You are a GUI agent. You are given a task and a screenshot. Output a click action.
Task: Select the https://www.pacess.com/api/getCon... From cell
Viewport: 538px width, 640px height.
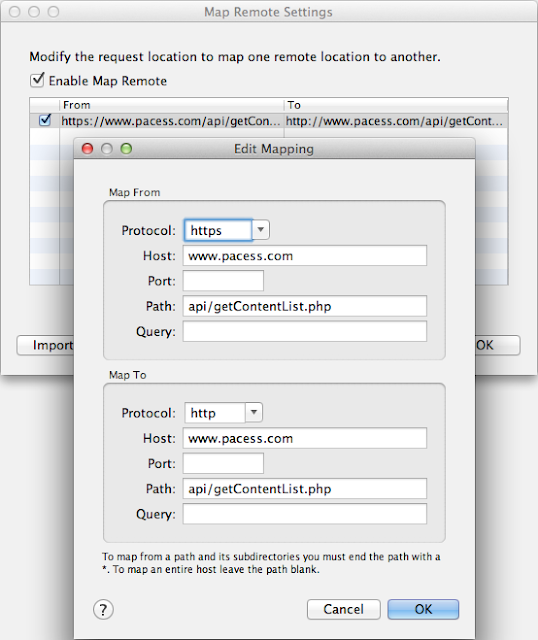coord(171,121)
